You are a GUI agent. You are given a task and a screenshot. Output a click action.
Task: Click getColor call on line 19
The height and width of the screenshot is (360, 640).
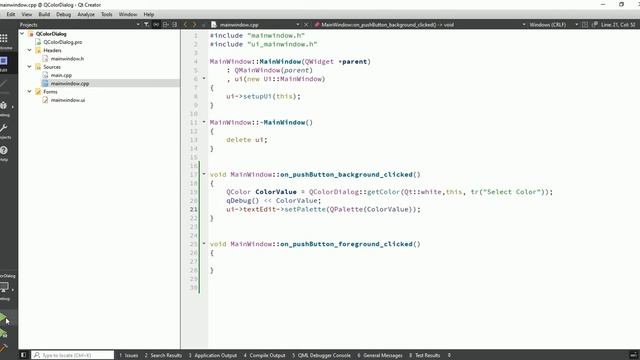(x=384, y=192)
